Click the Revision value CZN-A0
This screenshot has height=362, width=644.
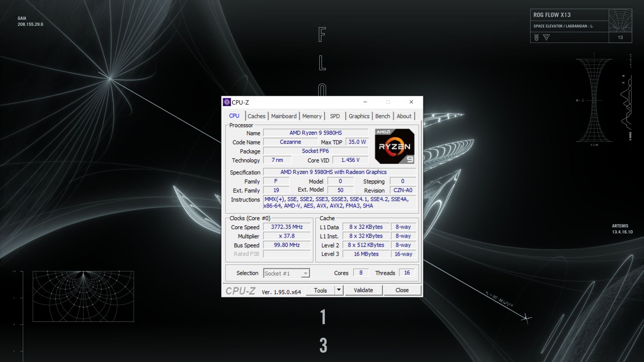403,190
